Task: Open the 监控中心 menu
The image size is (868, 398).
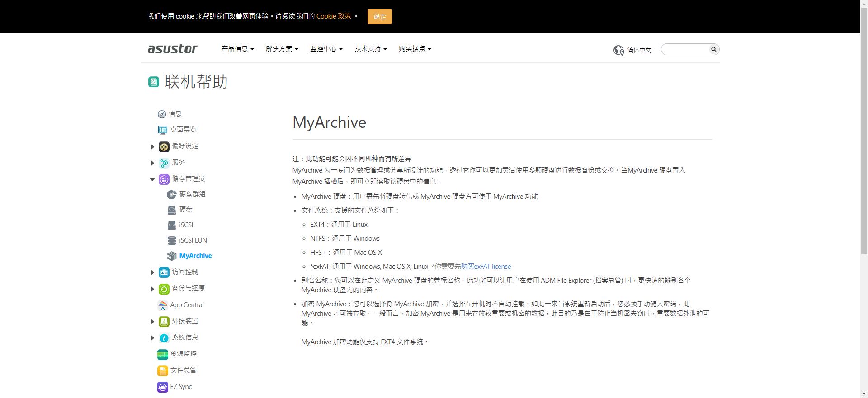Action: (x=326, y=49)
